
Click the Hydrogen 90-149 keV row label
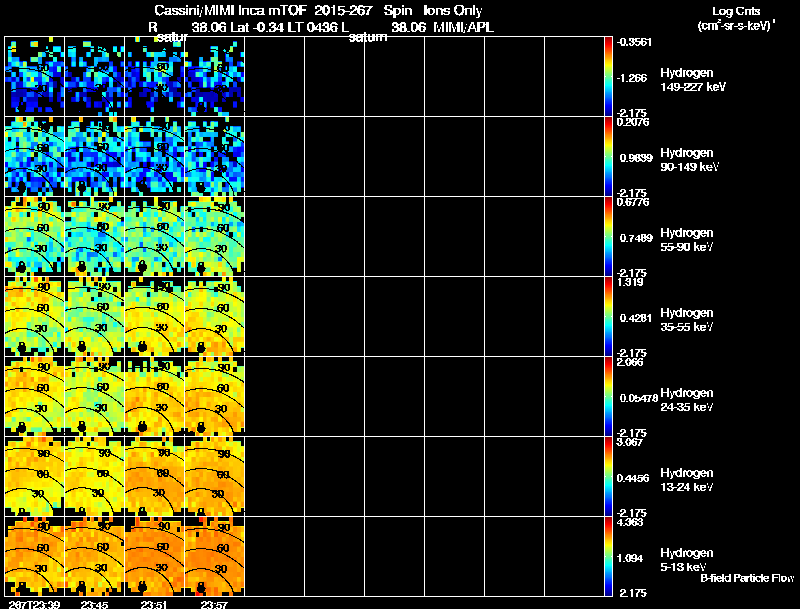point(689,160)
